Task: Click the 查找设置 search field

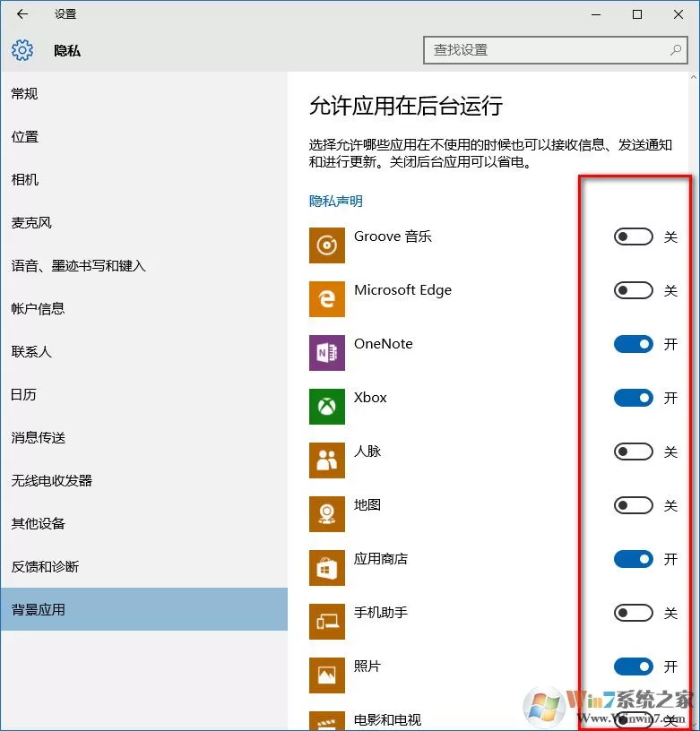Action: (x=556, y=50)
